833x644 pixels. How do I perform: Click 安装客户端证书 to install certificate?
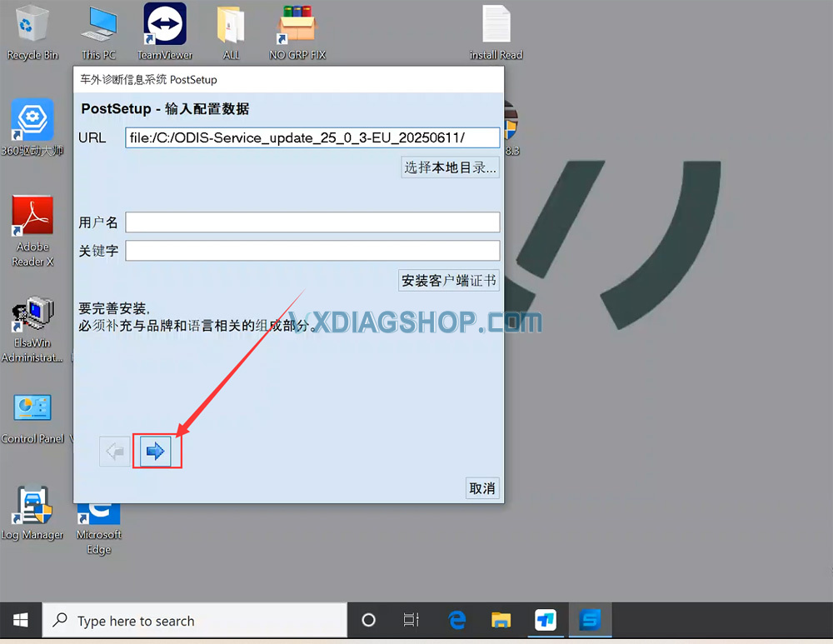click(x=448, y=280)
